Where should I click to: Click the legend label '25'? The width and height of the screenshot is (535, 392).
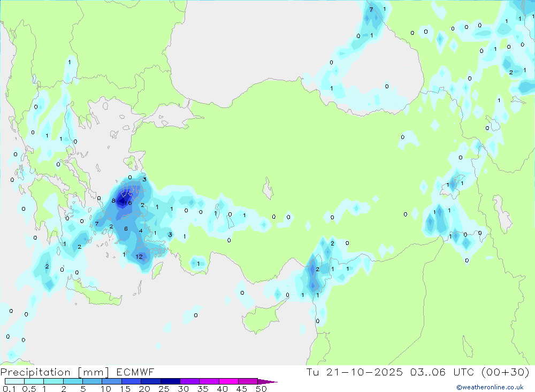(164, 389)
